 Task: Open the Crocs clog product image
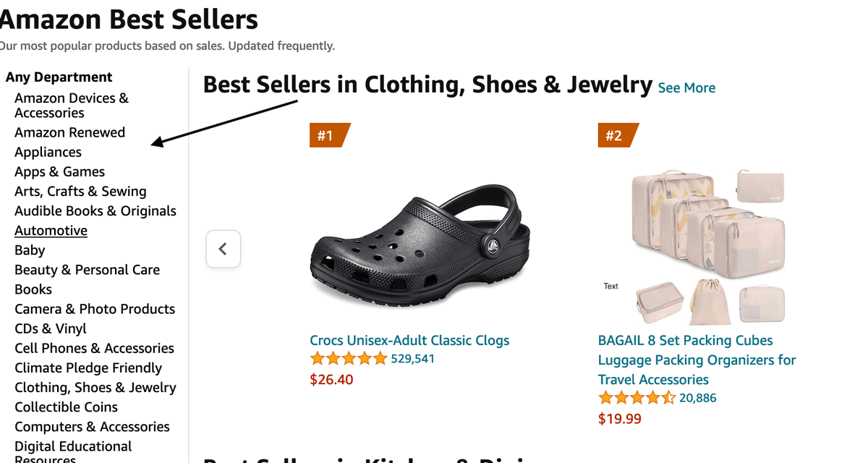[420, 241]
